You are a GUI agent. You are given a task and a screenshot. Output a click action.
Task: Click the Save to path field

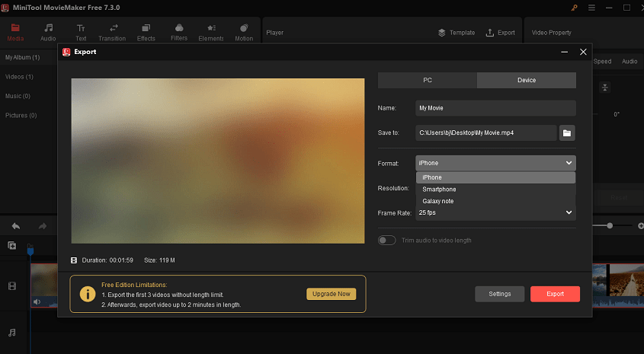click(x=486, y=133)
